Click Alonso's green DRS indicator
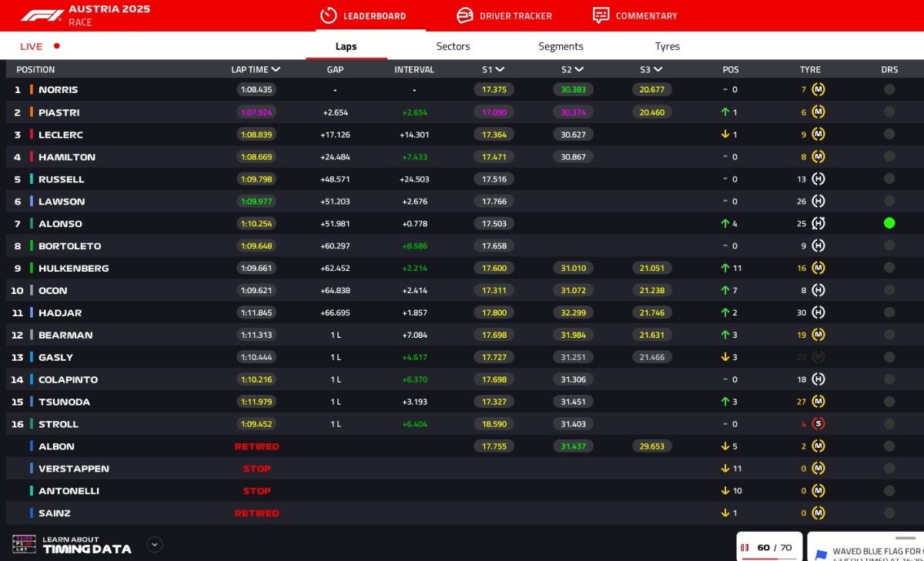The width and height of the screenshot is (924, 561). pos(889,223)
